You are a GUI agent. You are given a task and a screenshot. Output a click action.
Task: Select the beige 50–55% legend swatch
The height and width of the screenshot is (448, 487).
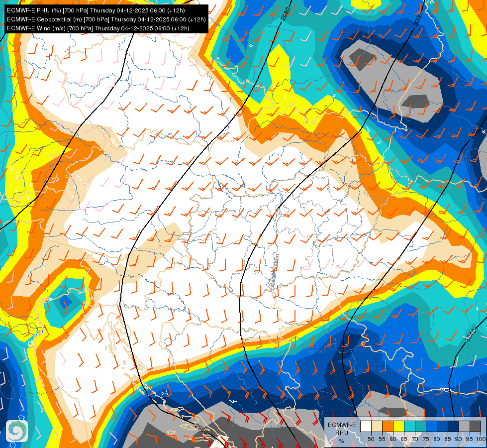coord(377,427)
